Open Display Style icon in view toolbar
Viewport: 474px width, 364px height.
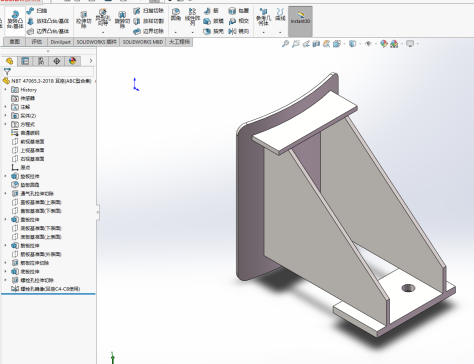[352, 44]
